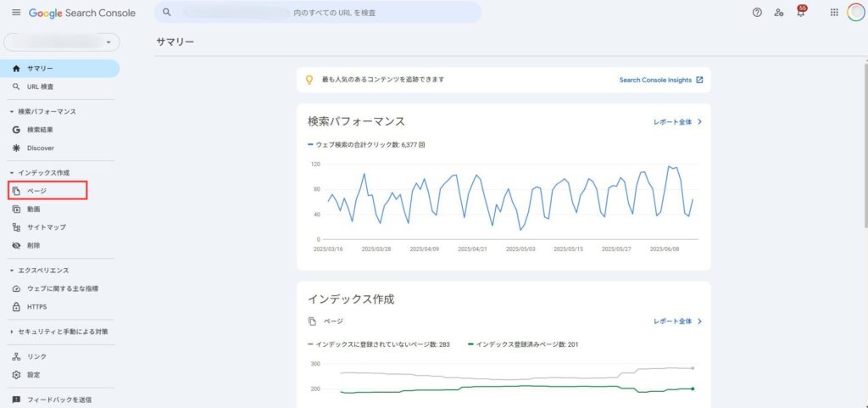The width and height of the screenshot is (868, 408).
Task: Open the hamburger main menu
Action: coord(16,12)
